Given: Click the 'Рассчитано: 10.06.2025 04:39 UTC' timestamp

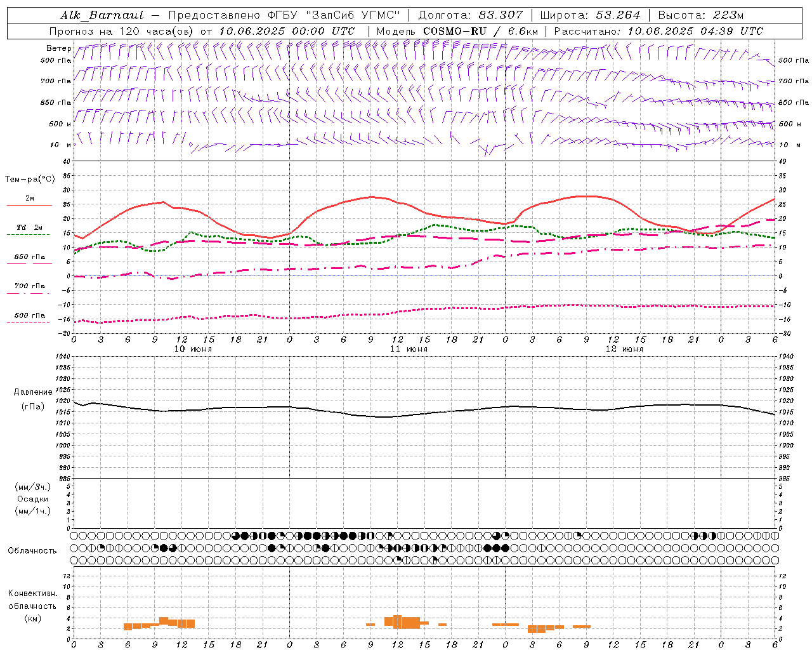Looking at the screenshot, I should pos(658,31).
